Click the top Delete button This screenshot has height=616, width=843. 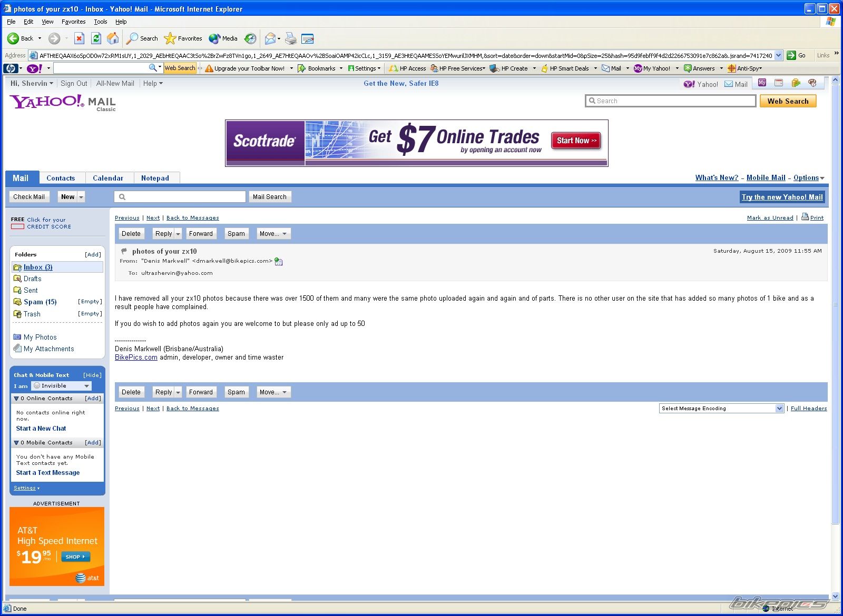(x=131, y=234)
